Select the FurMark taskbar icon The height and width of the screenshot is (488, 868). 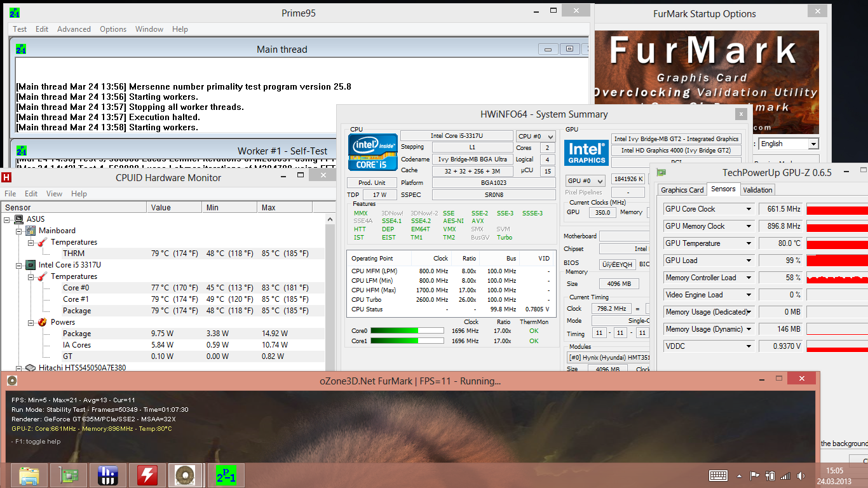(x=186, y=475)
